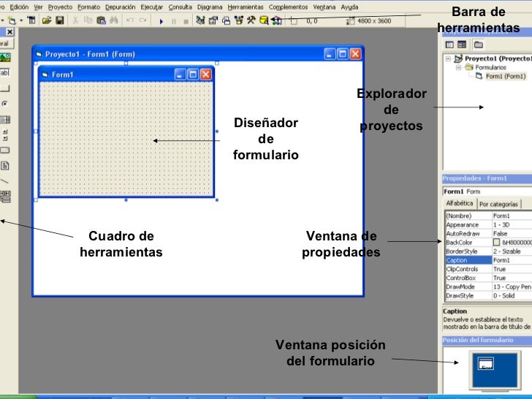Switch to the Por categorías properties tab
This screenshot has width=532, height=399.
[498, 204]
